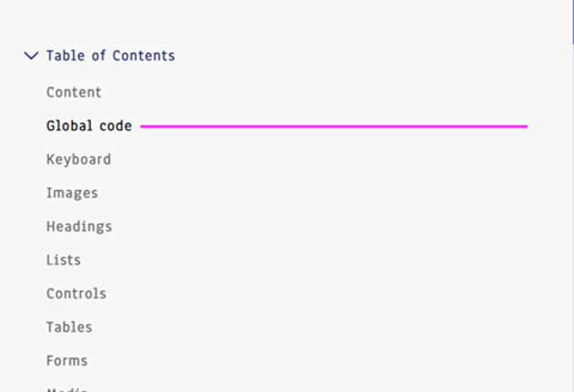The height and width of the screenshot is (392, 574).
Task: Open the Forms section link
Action: 67,361
